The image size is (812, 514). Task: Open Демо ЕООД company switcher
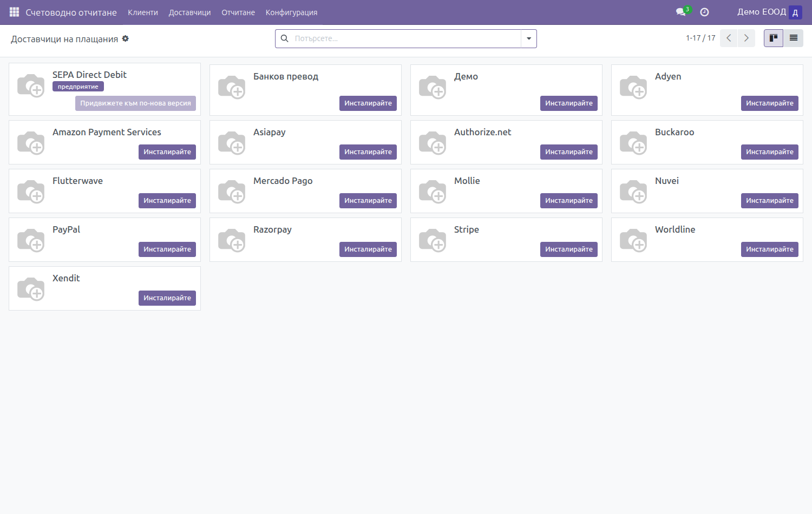761,12
